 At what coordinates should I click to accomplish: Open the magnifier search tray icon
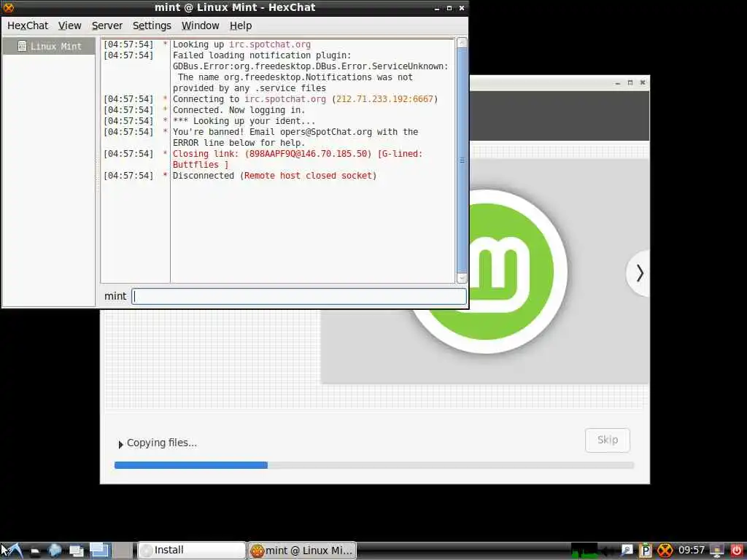point(627,551)
